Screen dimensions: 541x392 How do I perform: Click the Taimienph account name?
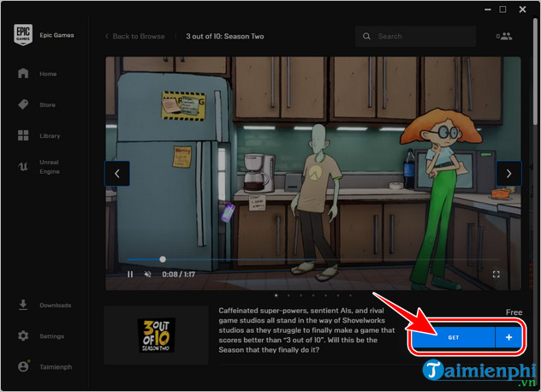pyautogui.click(x=56, y=367)
